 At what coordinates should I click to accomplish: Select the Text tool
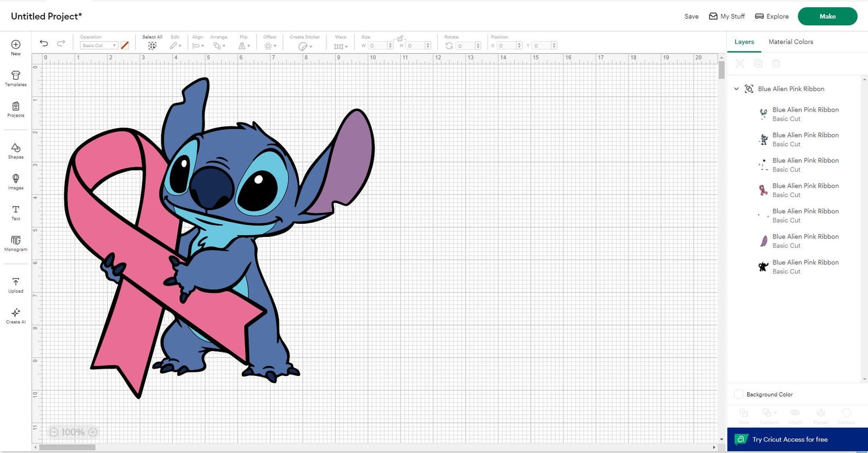16,213
